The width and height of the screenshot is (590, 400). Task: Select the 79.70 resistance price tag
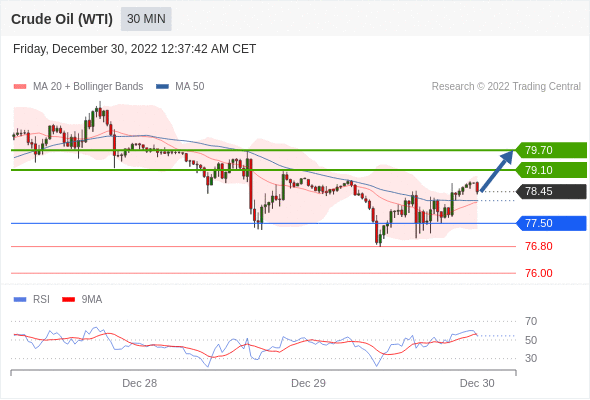(551, 150)
